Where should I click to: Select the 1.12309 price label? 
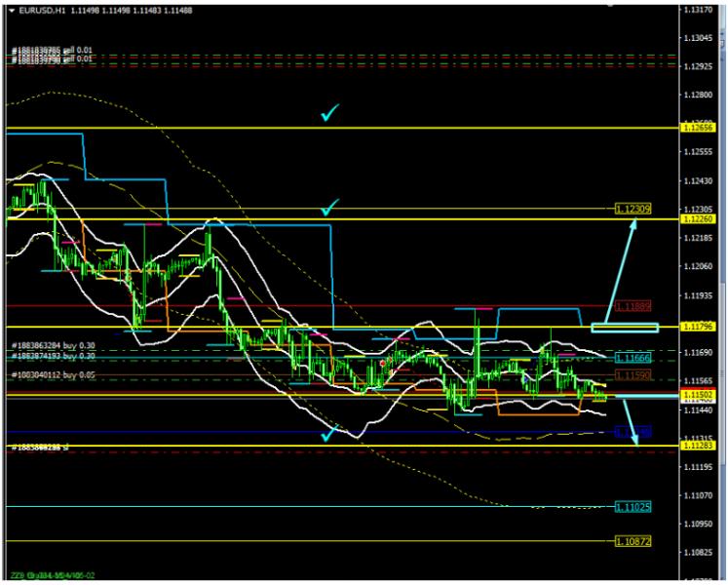[x=632, y=209]
